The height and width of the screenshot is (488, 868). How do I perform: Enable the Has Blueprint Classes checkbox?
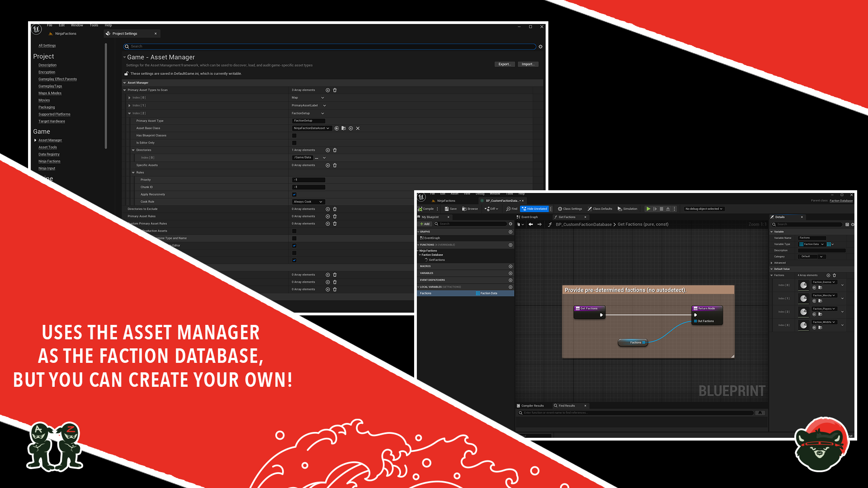pos(294,136)
